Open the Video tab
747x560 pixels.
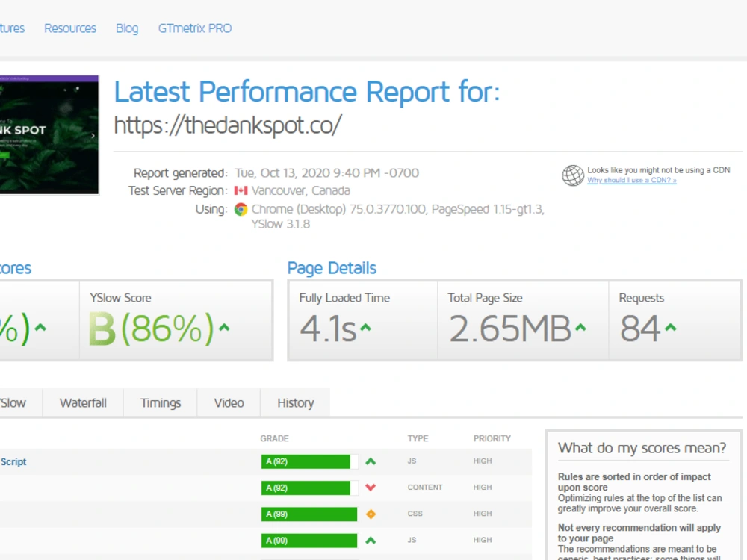229,403
